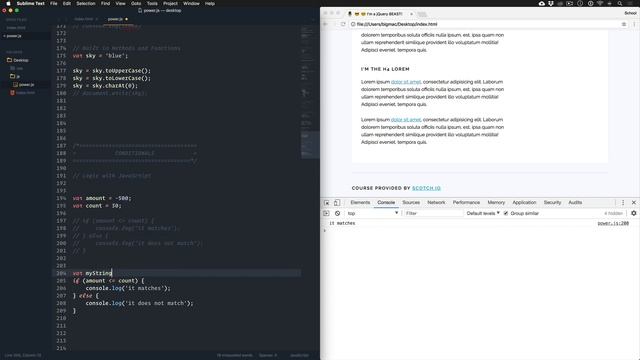Switch to the Security tab
640x360 pixels.
(x=552, y=202)
